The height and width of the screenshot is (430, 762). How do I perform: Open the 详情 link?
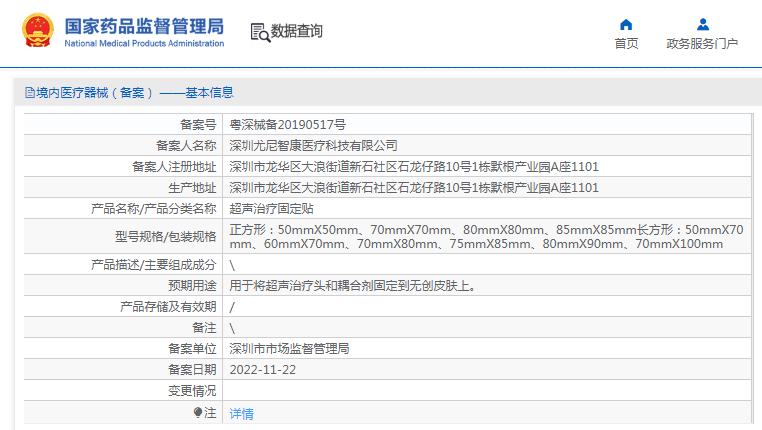(x=242, y=413)
